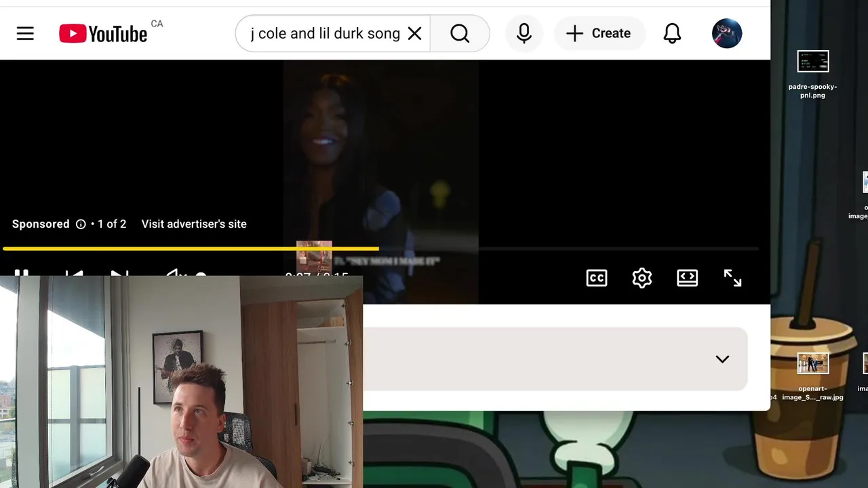The width and height of the screenshot is (868, 488).
Task: Open the player settings gear
Action: [642, 278]
